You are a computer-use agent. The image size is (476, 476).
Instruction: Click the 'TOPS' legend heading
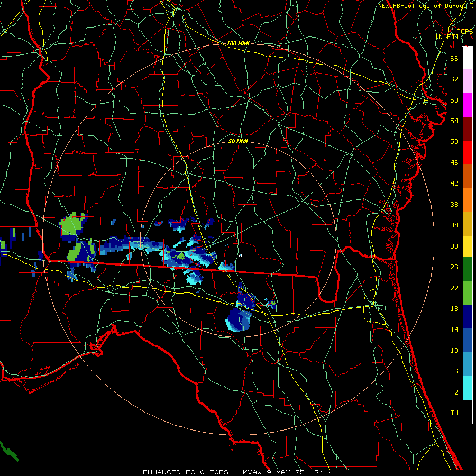465,32
